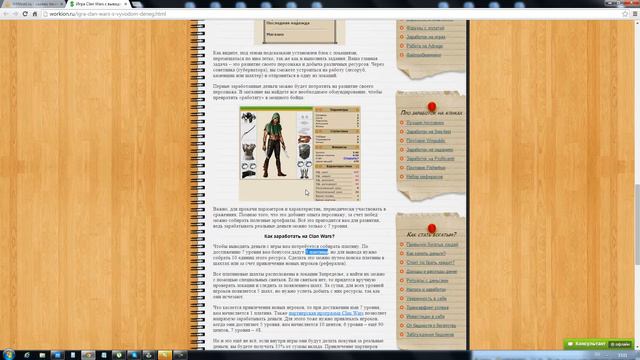640x360 pixels.
Task: Close the 'Игра Clan Wars' tab
Action: pyautogui.click(x=125, y=4)
